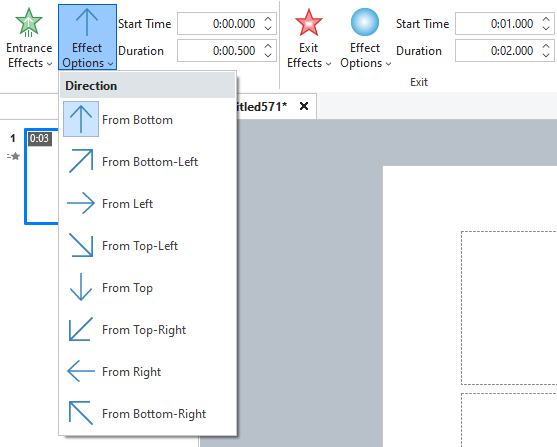Open the Entrance Effects gallery
The height and width of the screenshot is (447, 557).
tap(29, 38)
